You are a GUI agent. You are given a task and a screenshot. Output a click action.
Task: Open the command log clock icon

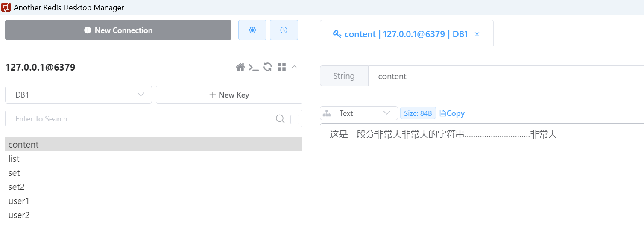click(x=284, y=30)
